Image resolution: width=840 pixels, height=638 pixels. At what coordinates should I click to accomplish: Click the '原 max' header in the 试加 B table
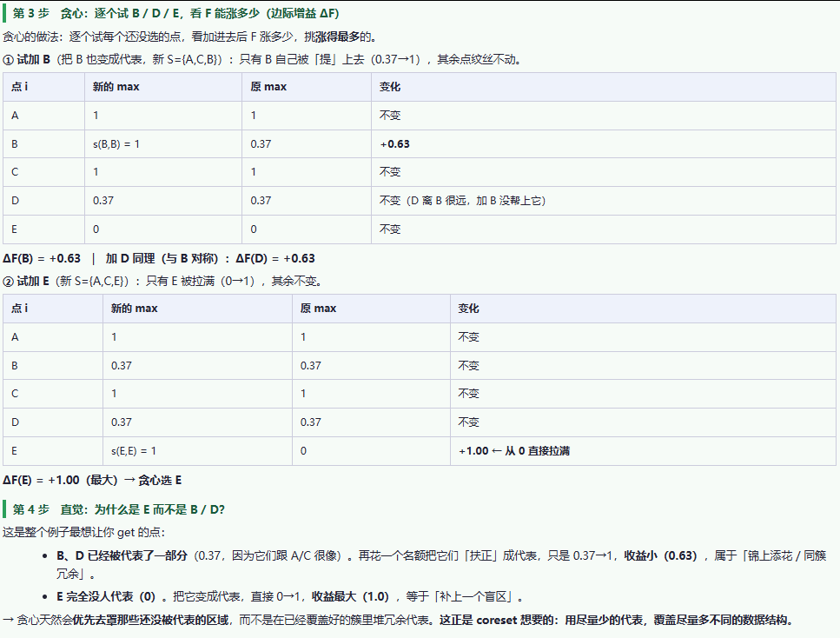(268, 87)
